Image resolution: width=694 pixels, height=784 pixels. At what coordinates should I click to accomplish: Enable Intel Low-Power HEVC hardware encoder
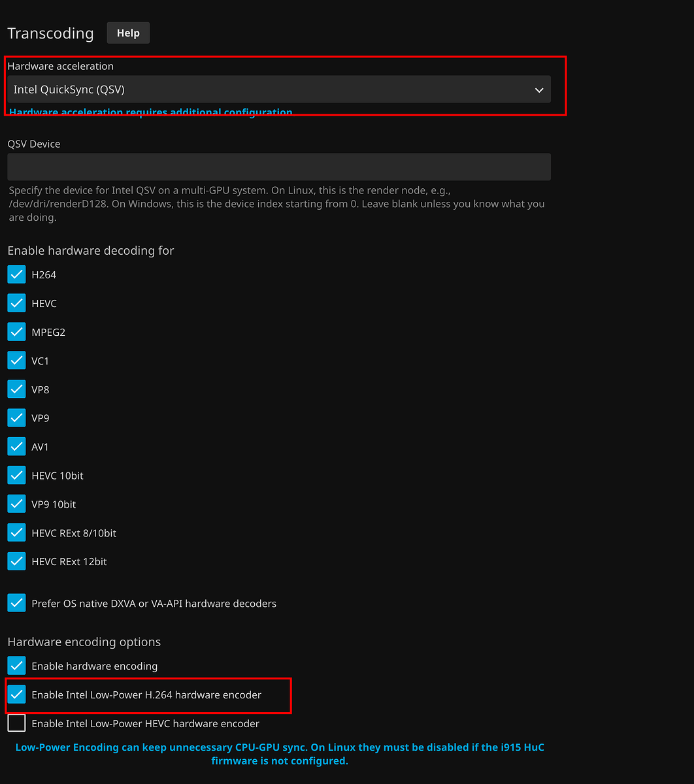[x=17, y=723]
